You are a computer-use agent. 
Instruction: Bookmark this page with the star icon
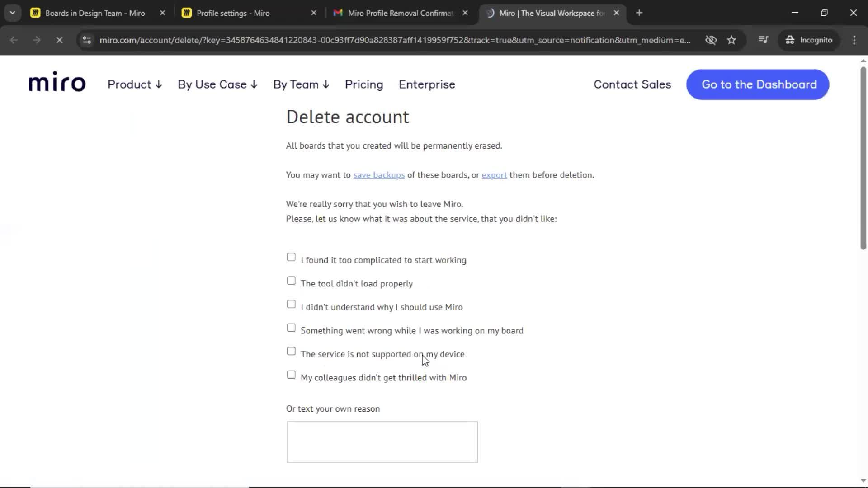731,40
